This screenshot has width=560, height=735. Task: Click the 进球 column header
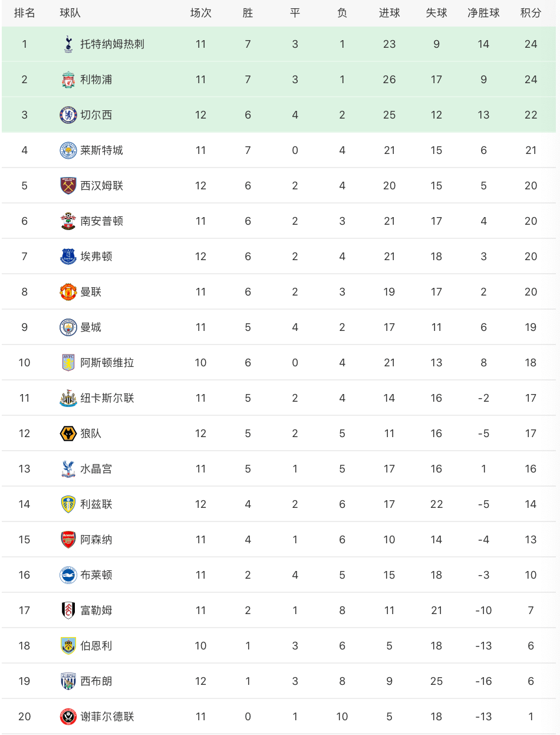389,13
